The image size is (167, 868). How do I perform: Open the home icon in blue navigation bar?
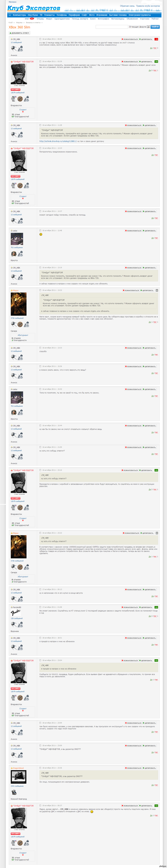coord(10,15)
